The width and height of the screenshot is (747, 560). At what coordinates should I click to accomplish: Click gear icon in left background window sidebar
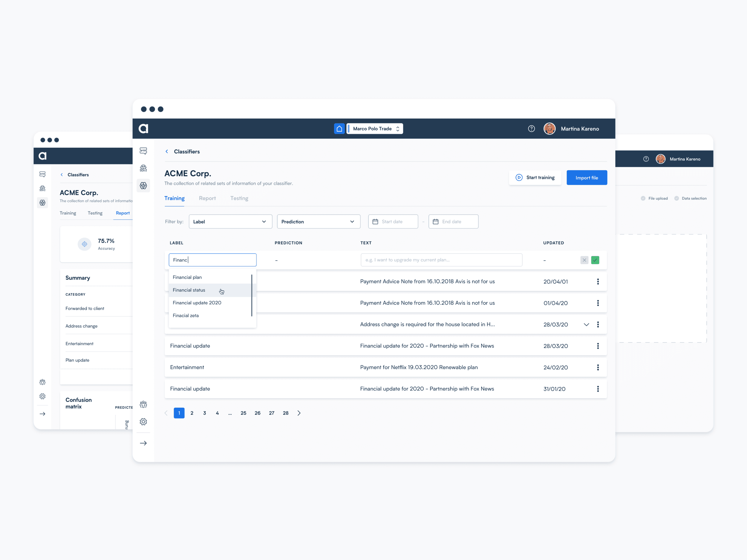pyautogui.click(x=42, y=396)
